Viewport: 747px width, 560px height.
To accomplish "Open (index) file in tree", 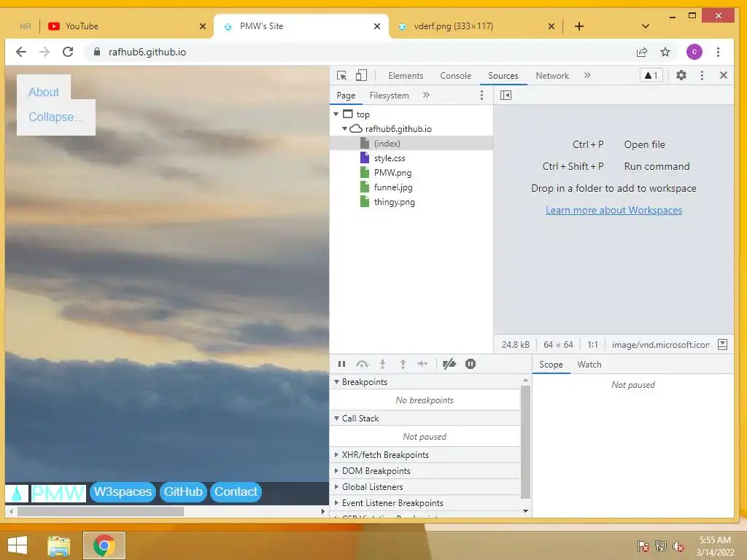I will (x=387, y=144).
